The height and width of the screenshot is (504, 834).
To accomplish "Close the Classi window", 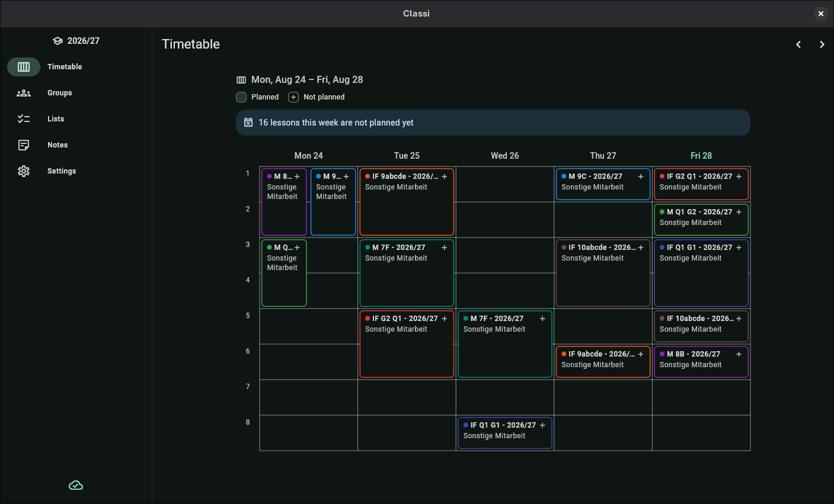I will click(x=820, y=14).
